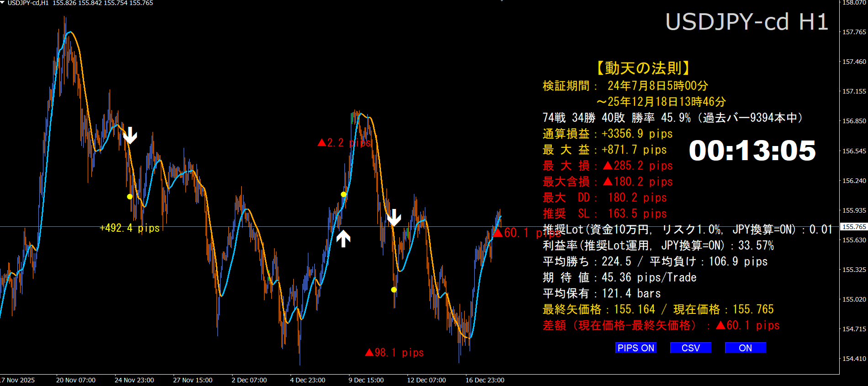Viewport: 868px width, 386px height.
Task: Click the "154.410" price axis label
Action: [854, 359]
